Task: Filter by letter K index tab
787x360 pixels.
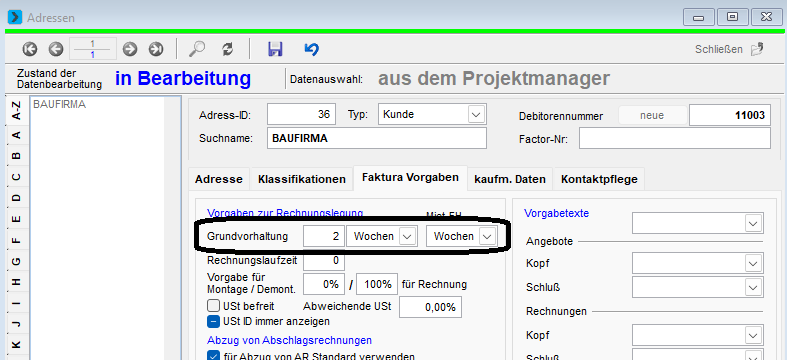Action: tap(17, 344)
